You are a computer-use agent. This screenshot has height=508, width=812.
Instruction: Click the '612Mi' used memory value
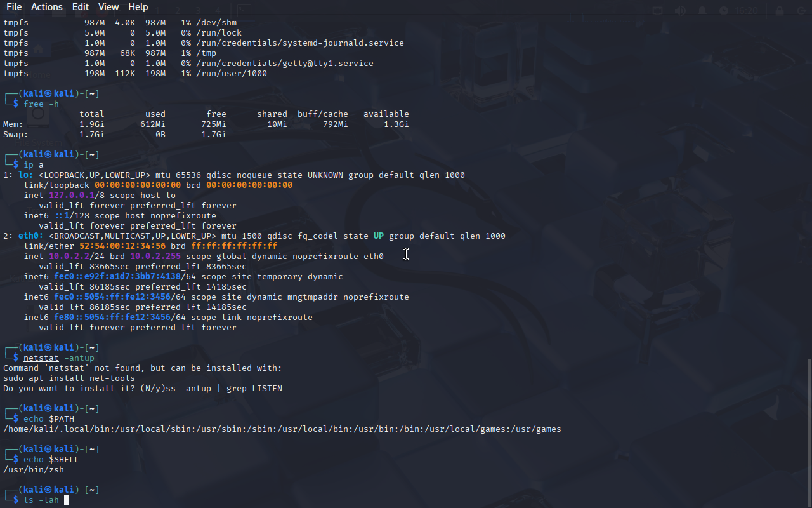tap(153, 124)
